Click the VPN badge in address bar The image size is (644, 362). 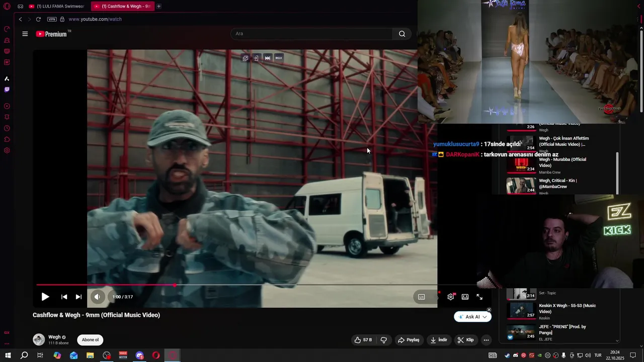pos(52,19)
